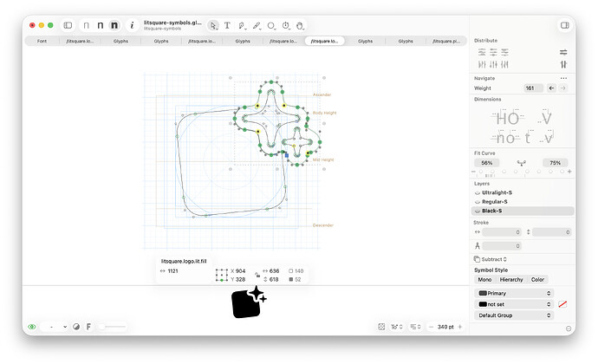Click the first vertical distribute icon
The width and height of the screenshot is (598, 364).
coord(482,64)
